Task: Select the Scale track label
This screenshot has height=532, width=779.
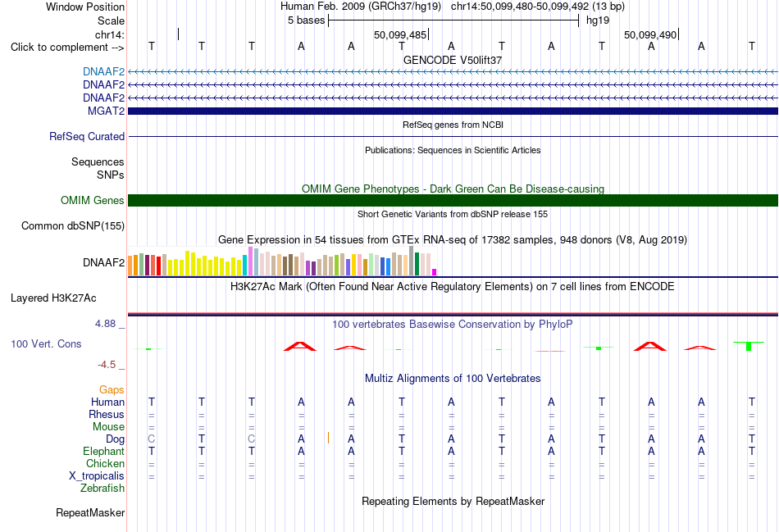Action: 111,20
